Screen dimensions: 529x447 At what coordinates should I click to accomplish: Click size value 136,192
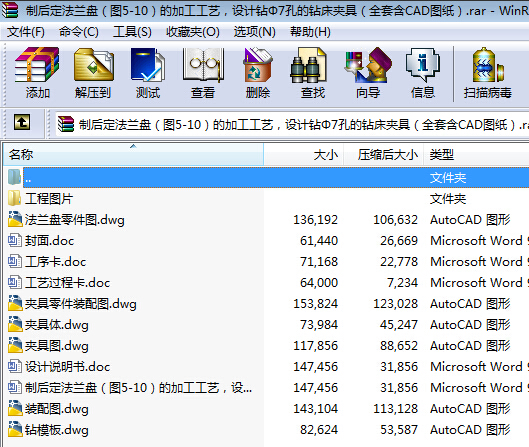pyautogui.click(x=315, y=220)
